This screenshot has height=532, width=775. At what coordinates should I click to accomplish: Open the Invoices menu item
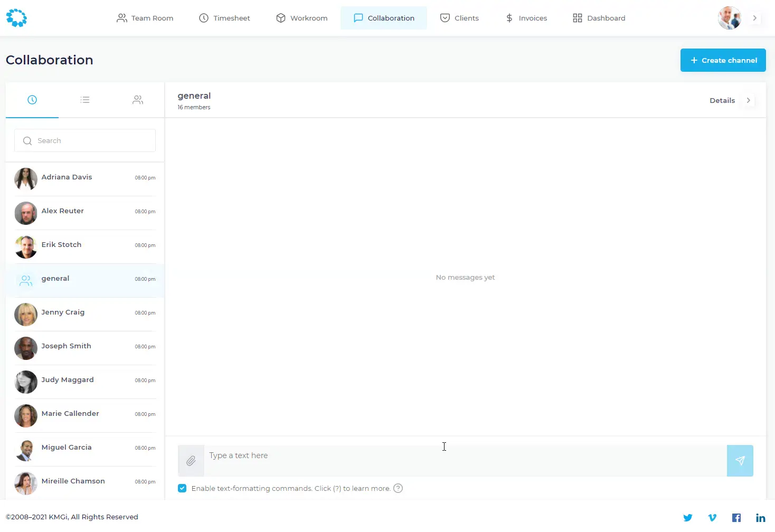(x=526, y=18)
